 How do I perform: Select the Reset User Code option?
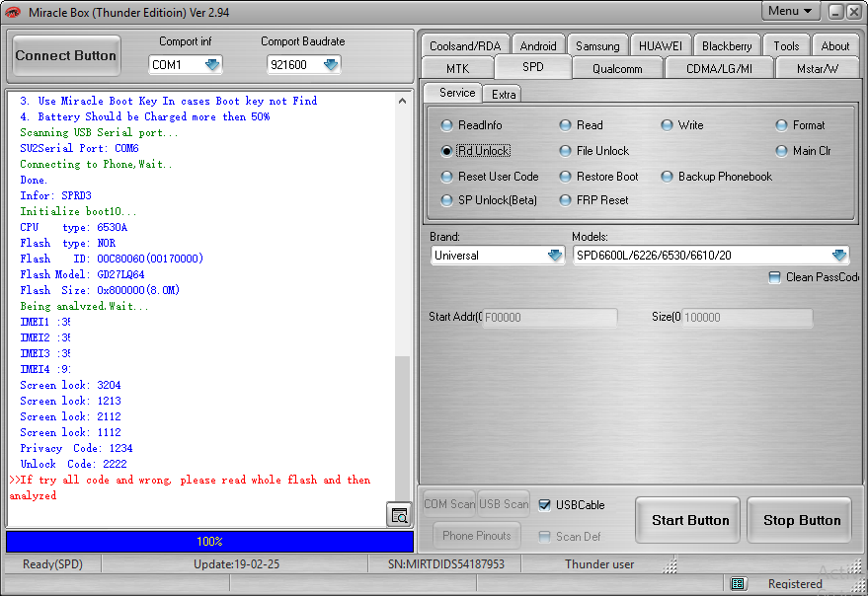click(490, 177)
